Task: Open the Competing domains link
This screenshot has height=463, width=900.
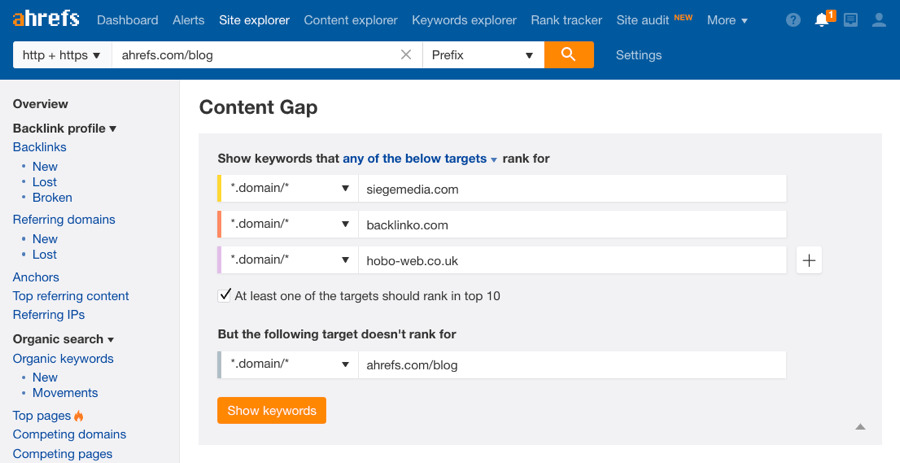Action: click(69, 434)
